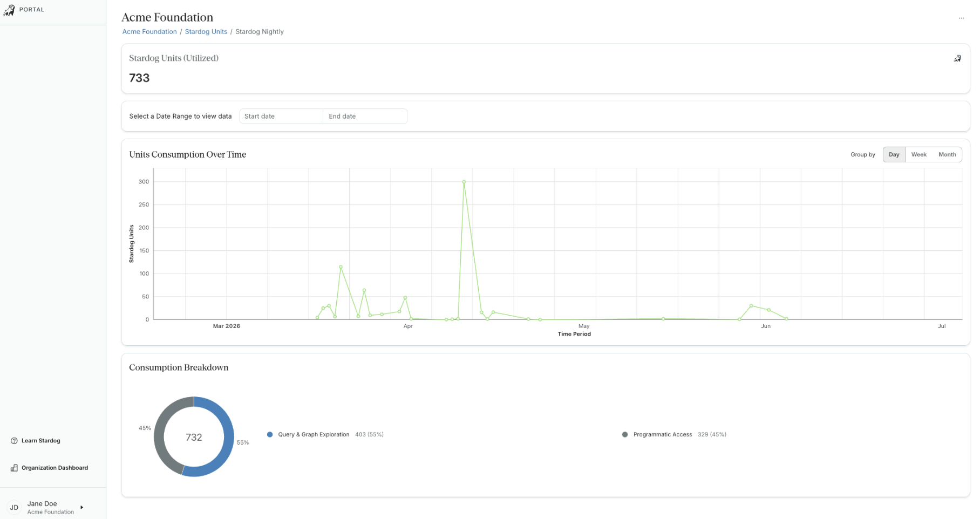Click the Jane Doe user name
This screenshot has width=980, height=519.
(42, 503)
